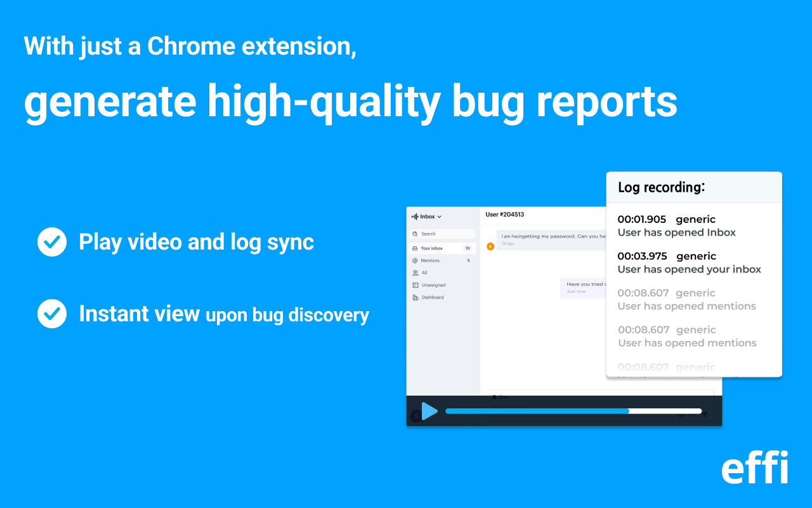
Task: Click the orange A user avatar
Action: (x=490, y=246)
